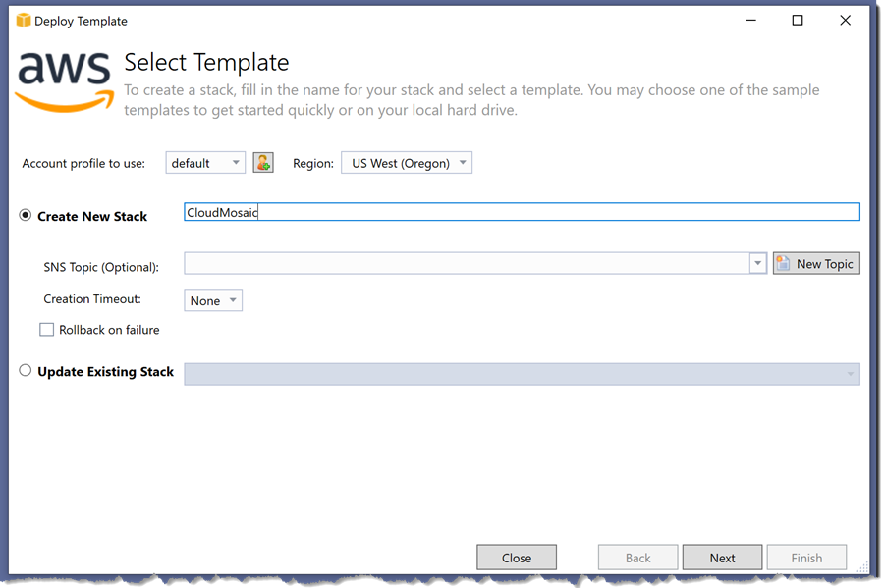This screenshot has height=588, width=884.
Task: Maximize the Deploy Template window
Action: click(798, 21)
